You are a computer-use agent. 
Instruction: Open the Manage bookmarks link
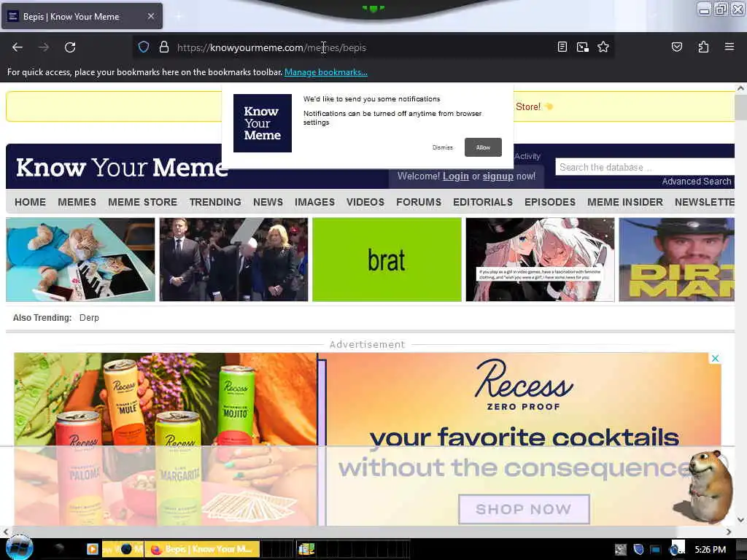[326, 72]
